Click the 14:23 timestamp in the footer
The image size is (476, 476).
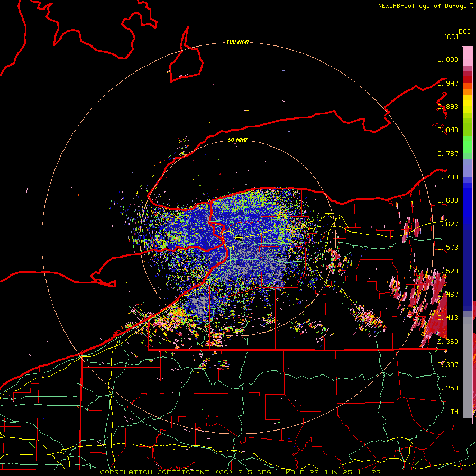[369, 472]
